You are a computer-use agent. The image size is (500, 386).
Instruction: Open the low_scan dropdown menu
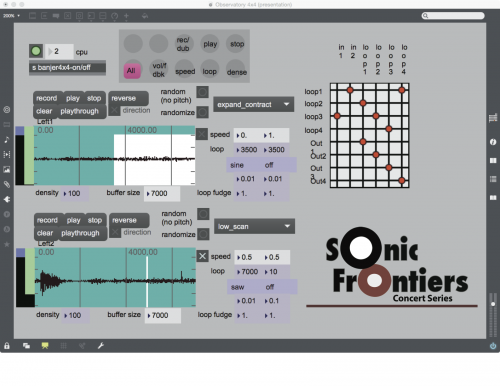pos(254,227)
